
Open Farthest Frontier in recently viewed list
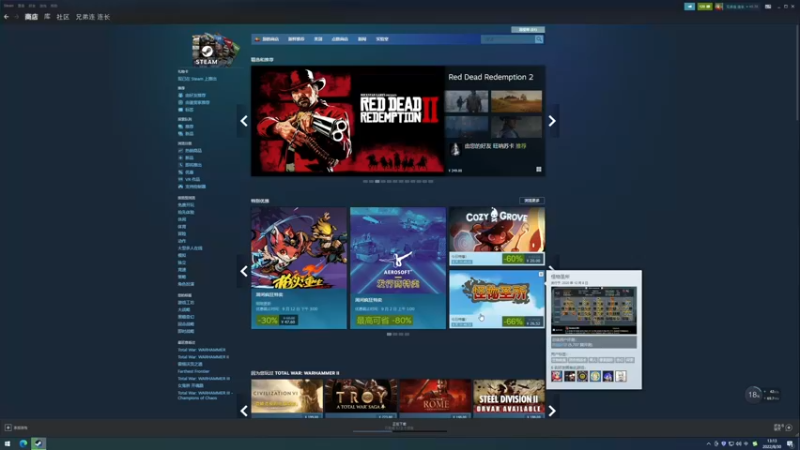coord(193,371)
